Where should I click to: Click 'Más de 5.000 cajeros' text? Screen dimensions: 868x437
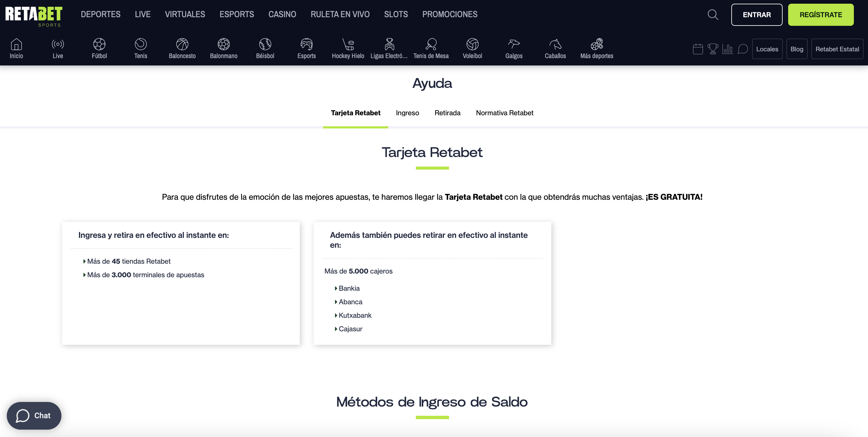[x=358, y=271]
